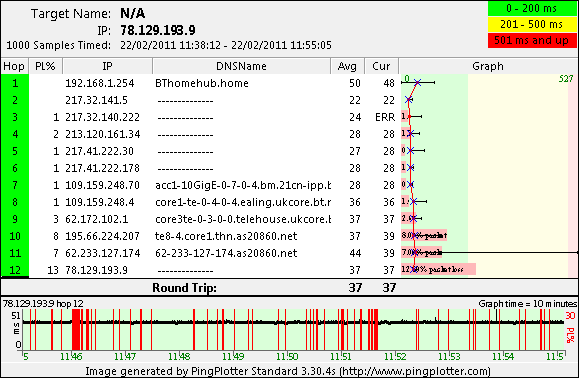
Task: Click IP address 217.32.140.222
Action: (102, 117)
